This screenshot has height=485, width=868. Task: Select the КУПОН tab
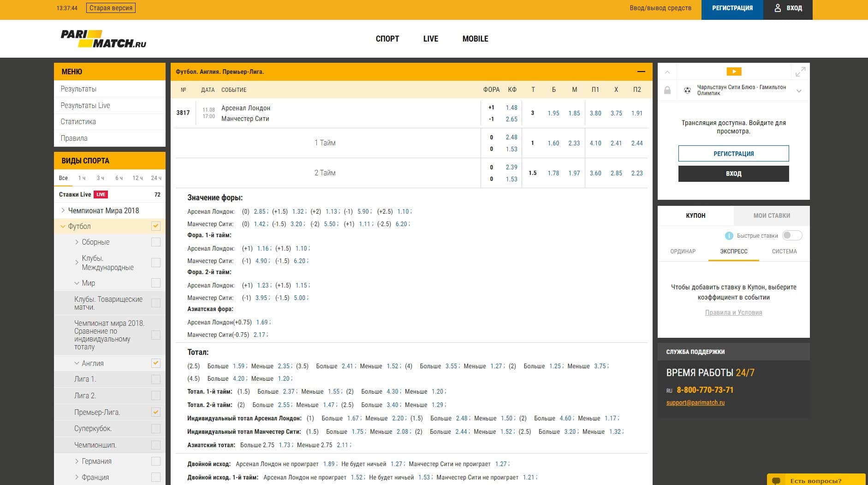click(696, 216)
